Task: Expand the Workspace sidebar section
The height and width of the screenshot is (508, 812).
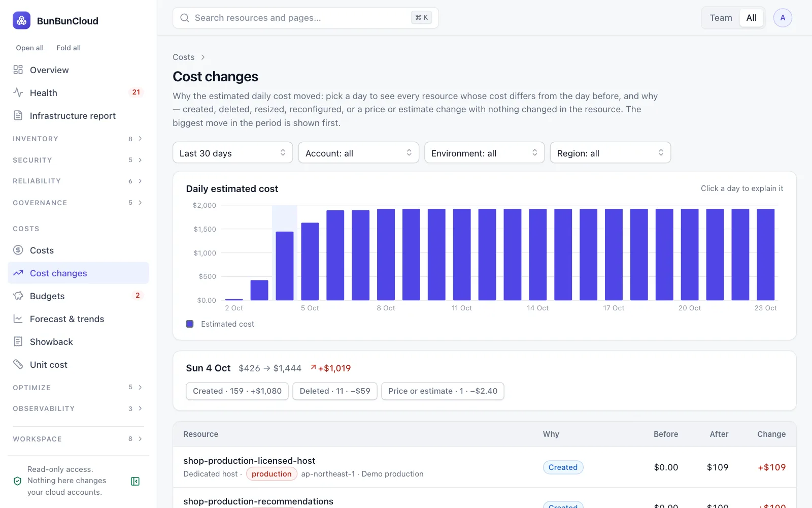Action: 78,439
